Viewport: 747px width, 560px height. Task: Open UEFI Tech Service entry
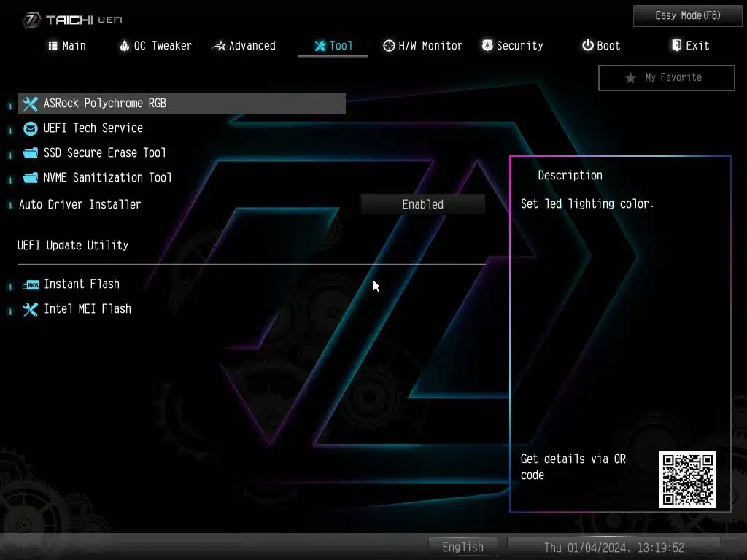point(93,128)
